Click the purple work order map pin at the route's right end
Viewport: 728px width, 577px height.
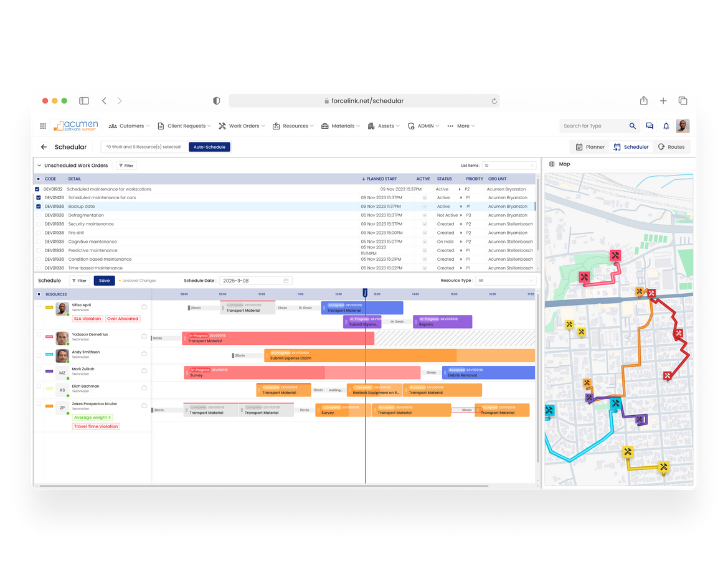641,420
